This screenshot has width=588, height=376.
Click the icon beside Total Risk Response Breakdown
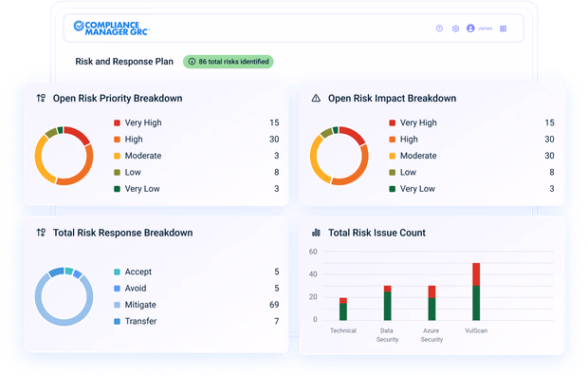click(x=41, y=233)
